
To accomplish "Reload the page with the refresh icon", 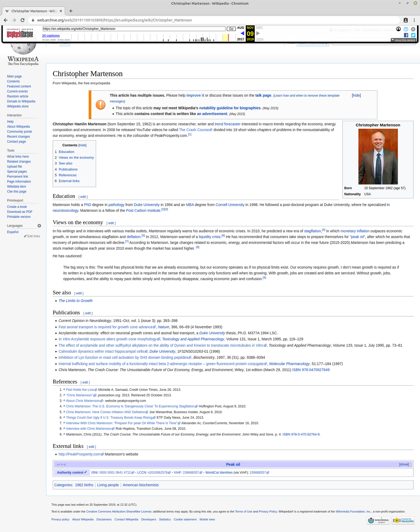I will [23, 20].
